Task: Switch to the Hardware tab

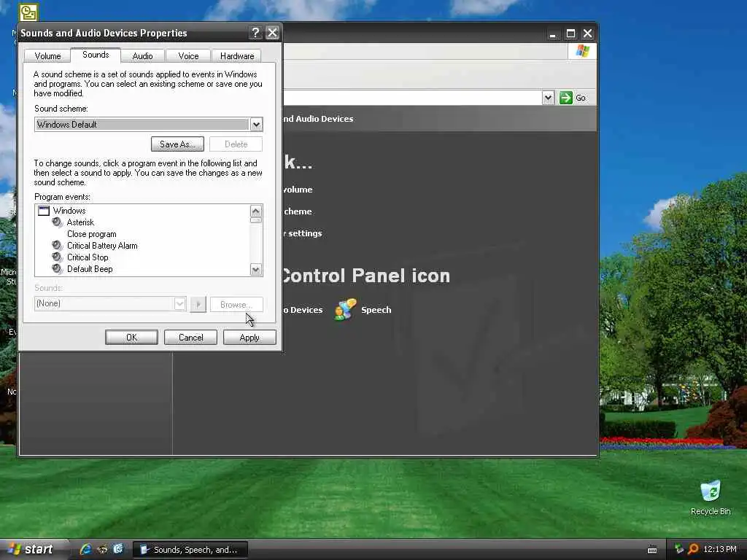Action: click(237, 55)
